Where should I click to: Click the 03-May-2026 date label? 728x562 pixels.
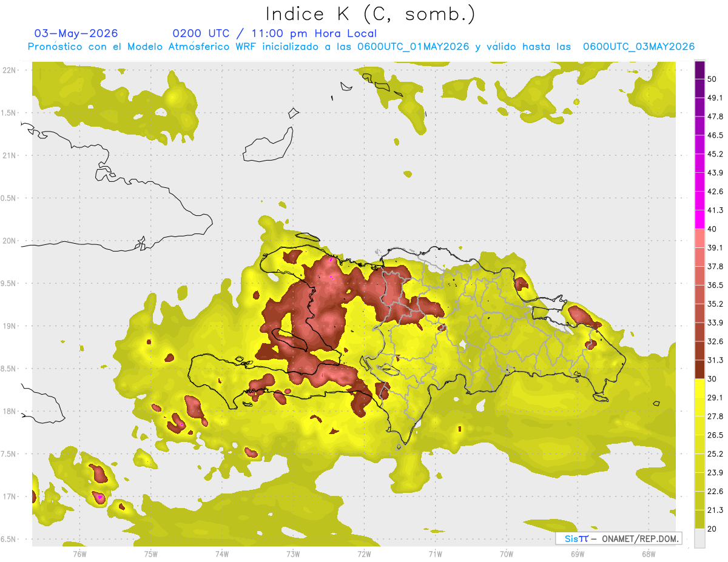pos(76,33)
